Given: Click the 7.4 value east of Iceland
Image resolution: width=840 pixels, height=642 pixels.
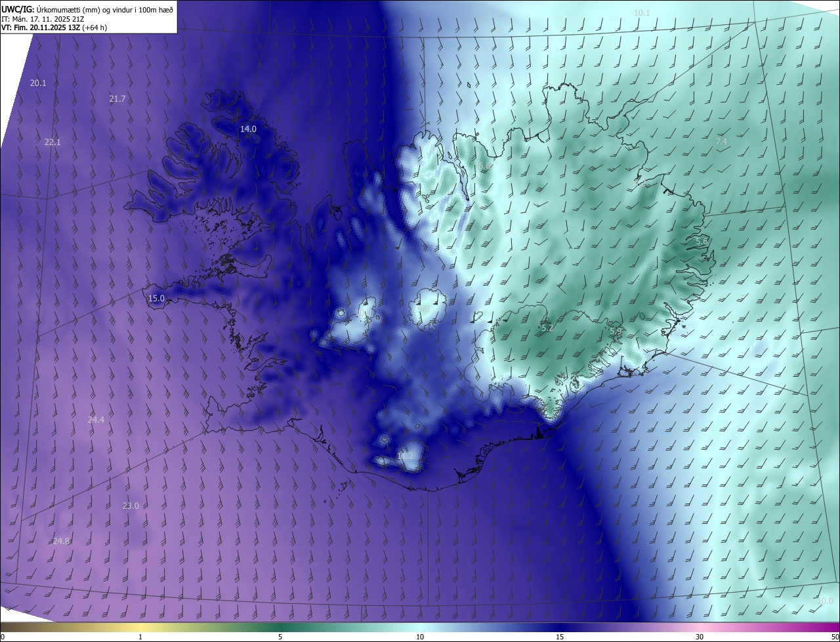Looking at the screenshot, I should coord(721,141).
